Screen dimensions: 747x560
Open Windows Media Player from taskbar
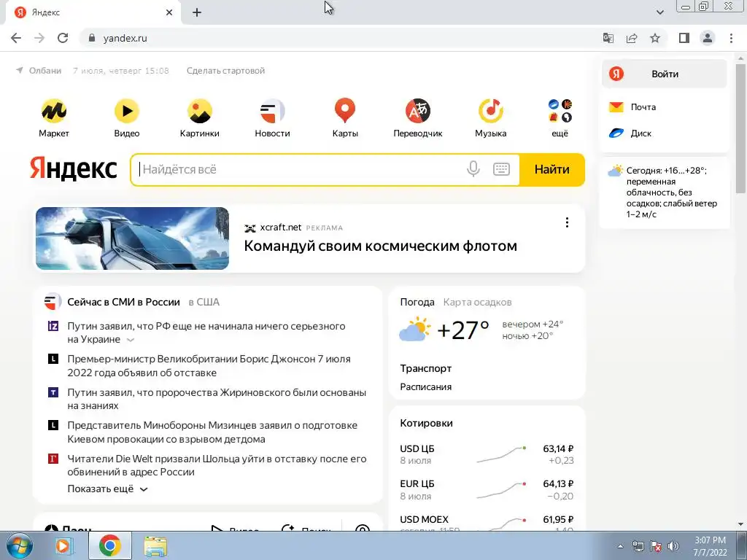coord(63,545)
